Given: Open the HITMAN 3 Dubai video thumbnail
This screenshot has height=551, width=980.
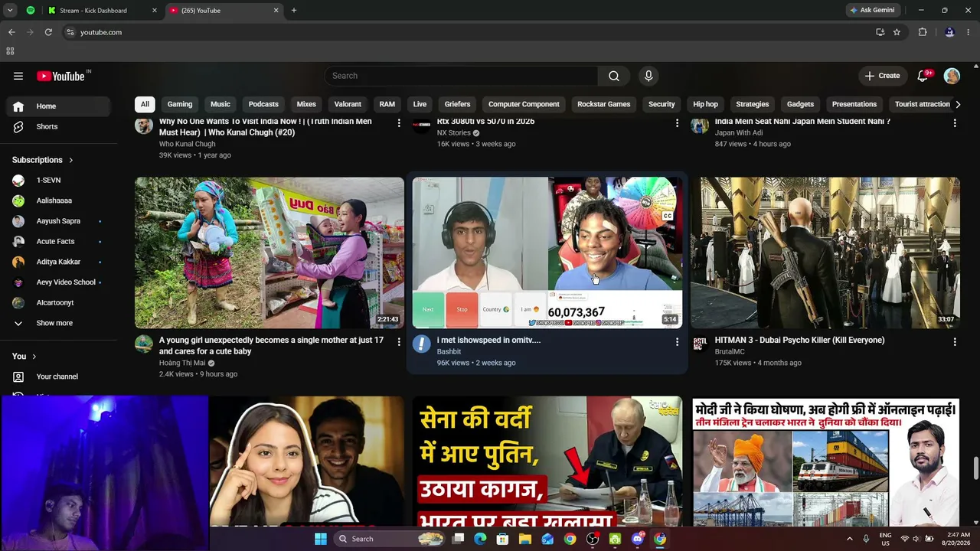Looking at the screenshot, I should click(825, 253).
